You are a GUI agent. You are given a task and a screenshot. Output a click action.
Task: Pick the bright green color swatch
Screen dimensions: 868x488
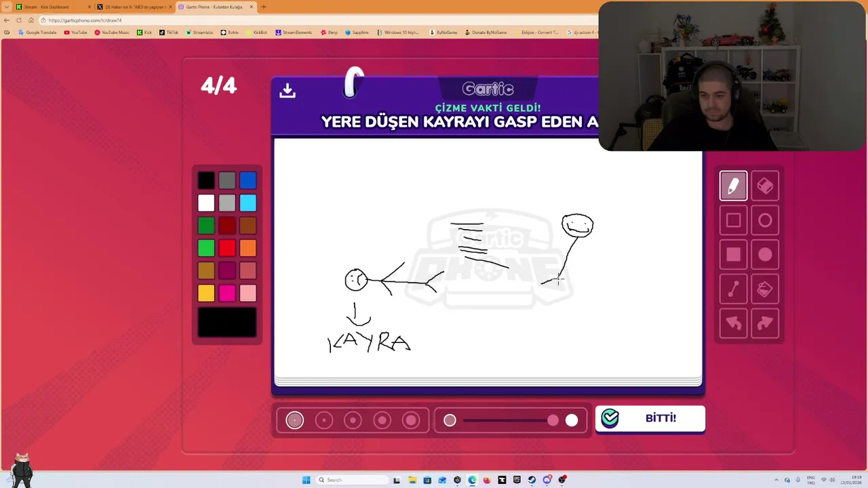coord(206,248)
